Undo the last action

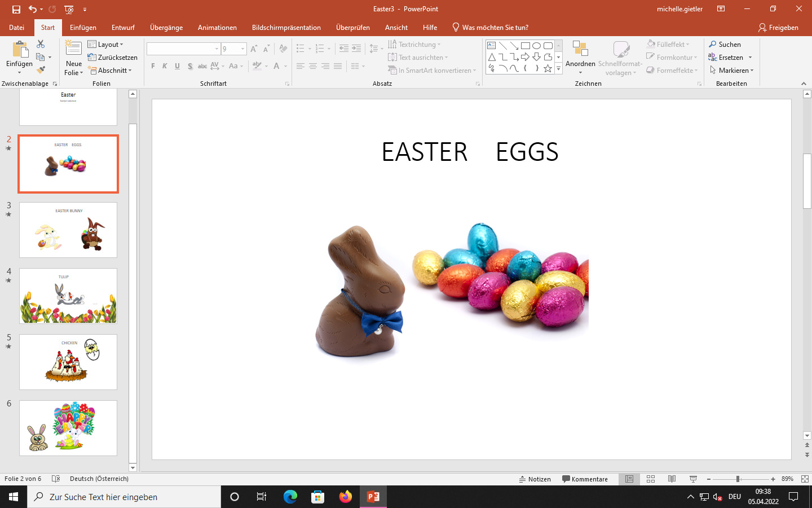[x=33, y=10]
